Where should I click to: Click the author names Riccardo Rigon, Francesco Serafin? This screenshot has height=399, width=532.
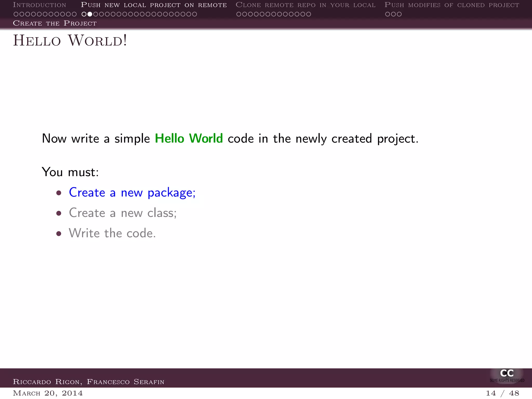tap(89, 382)
